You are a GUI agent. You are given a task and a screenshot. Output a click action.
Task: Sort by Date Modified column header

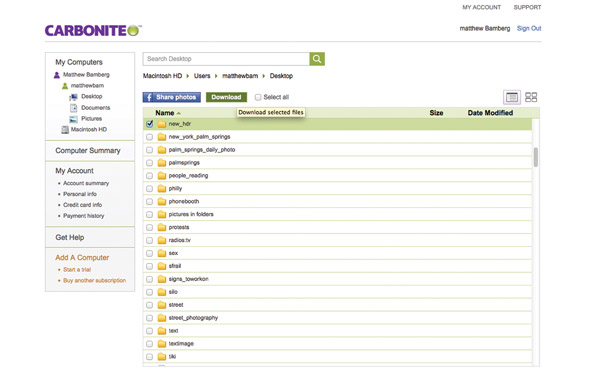tap(490, 113)
